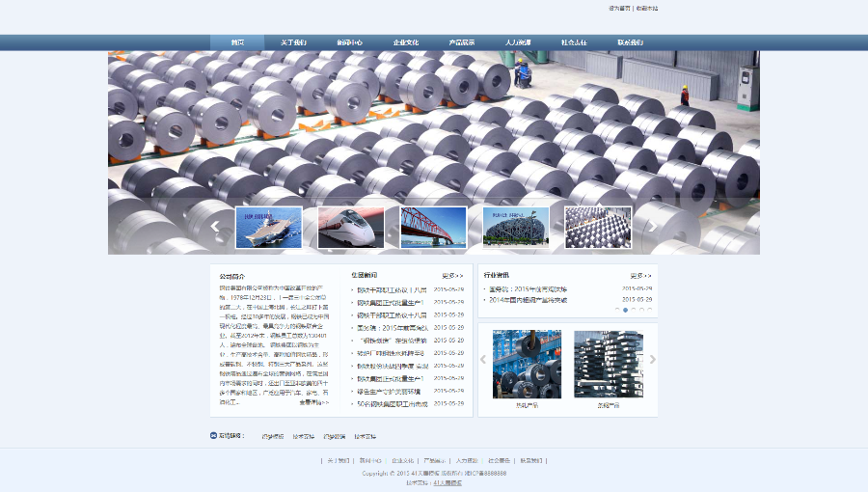Open the news item starting with 2015年
The height and width of the screenshot is (492, 868).
coord(393,328)
